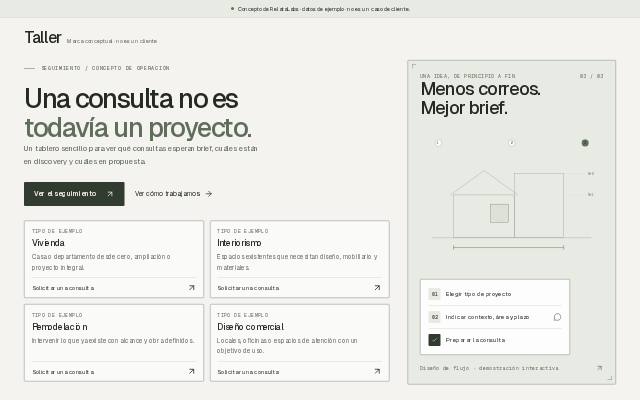The height and width of the screenshot is (400, 640).
Task: Click the arrow icon in 'Ver el seguimiento'
Action: [x=110, y=194]
